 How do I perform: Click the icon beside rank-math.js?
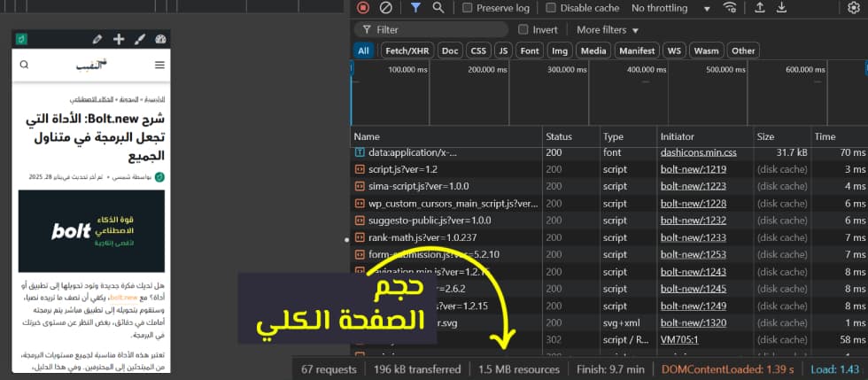360,238
